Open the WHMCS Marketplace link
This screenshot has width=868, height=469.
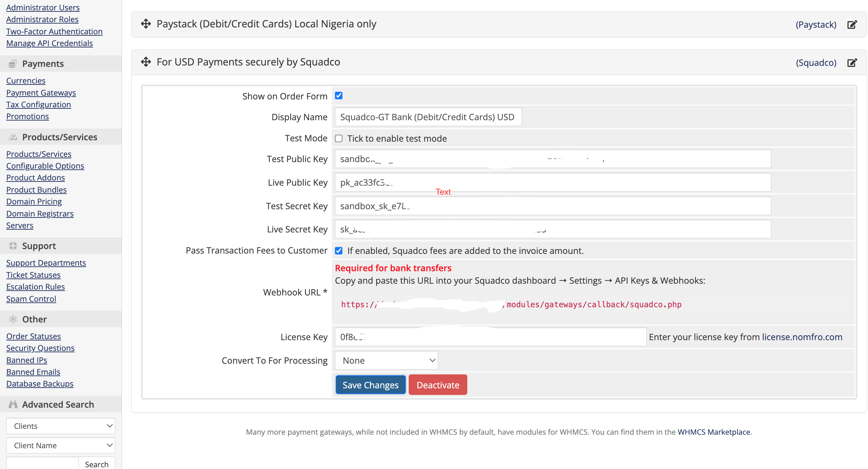(714, 432)
